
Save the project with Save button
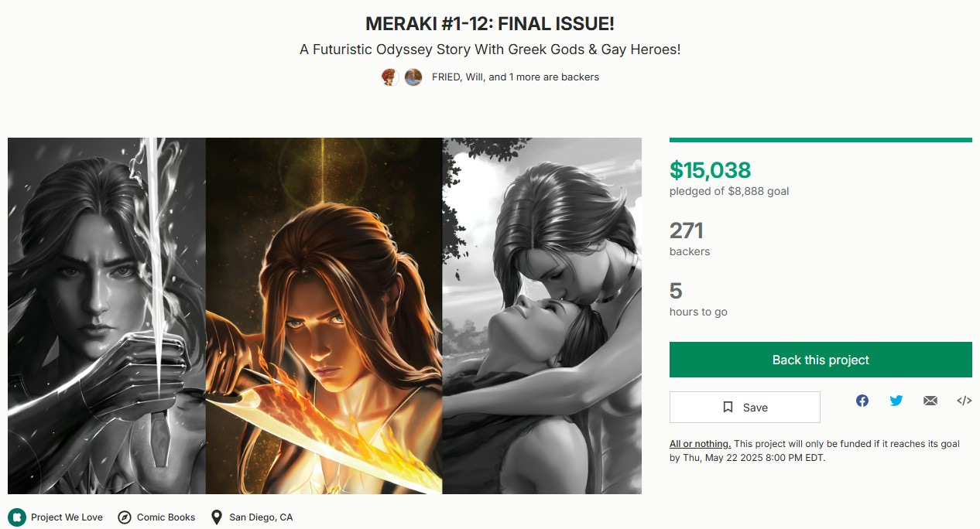pyautogui.click(x=745, y=408)
